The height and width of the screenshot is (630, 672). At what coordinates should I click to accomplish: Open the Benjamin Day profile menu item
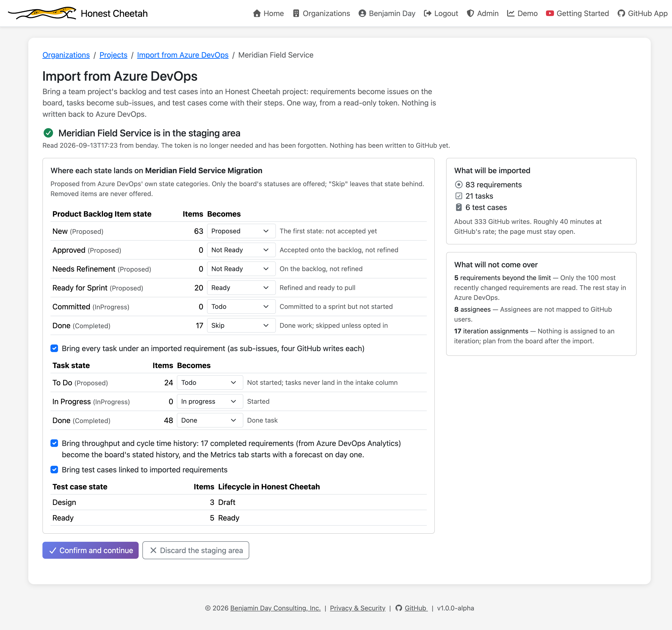tap(387, 13)
